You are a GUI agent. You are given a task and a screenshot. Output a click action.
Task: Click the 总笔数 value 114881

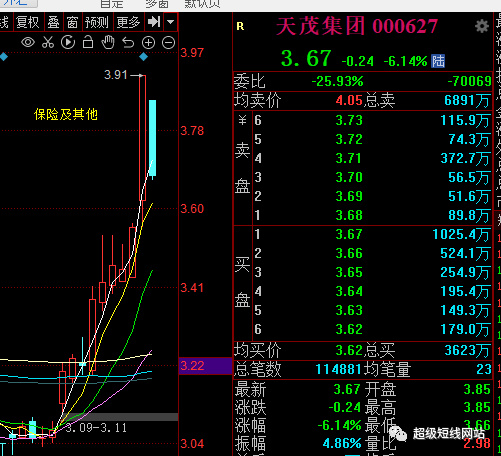[x=338, y=369]
